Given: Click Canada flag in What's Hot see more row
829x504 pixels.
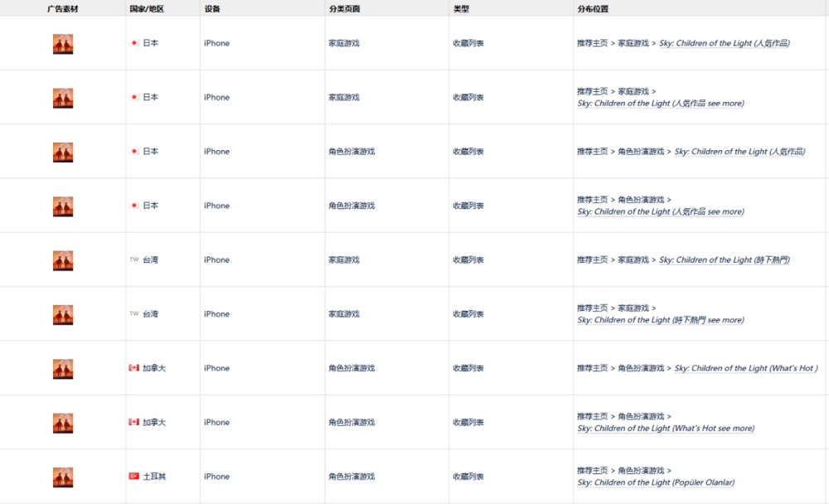Looking at the screenshot, I should coord(133,422).
